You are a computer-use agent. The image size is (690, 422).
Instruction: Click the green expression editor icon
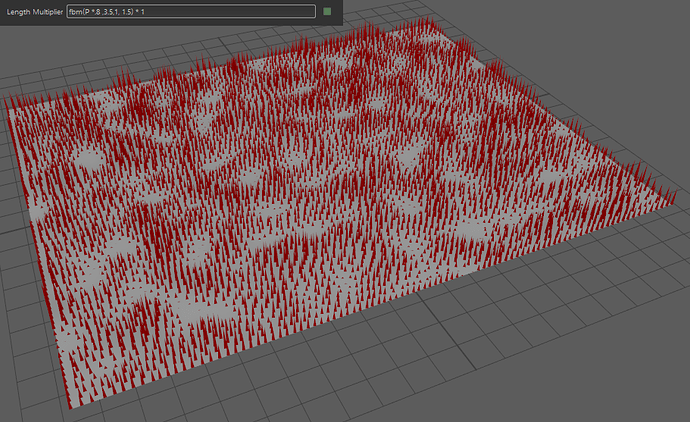point(326,11)
